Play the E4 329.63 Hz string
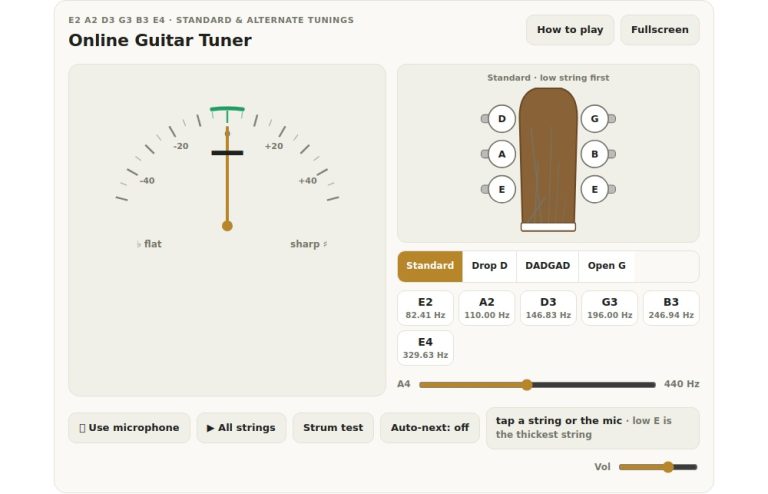768x494 pixels. [x=425, y=348]
